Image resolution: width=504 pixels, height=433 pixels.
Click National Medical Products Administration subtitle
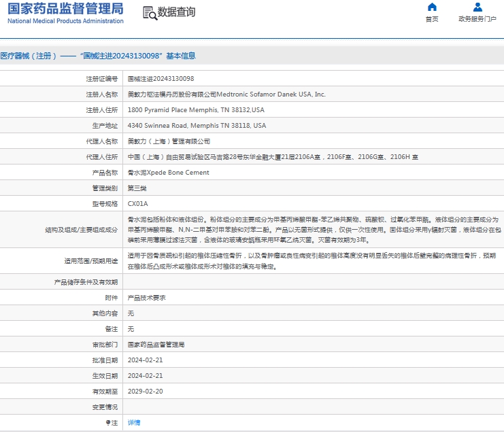[65, 21]
